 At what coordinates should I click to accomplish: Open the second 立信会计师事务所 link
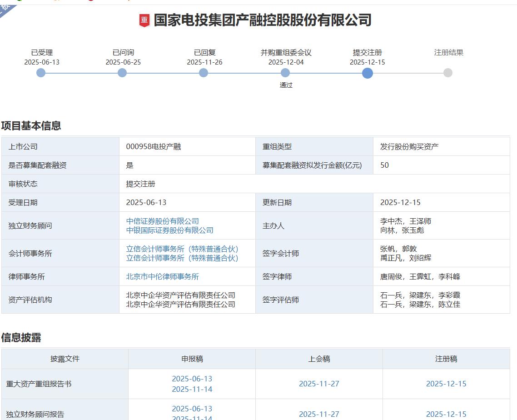coord(182,258)
